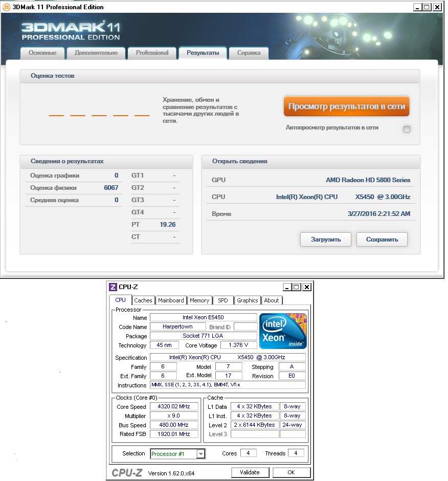
Task: Click the OK button in CPU-Z
Action: click(292, 472)
